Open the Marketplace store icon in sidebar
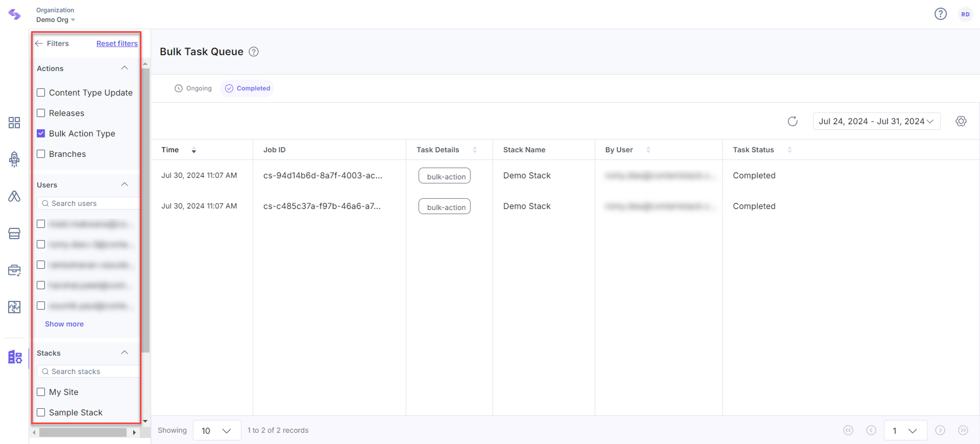The height and width of the screenshot is (444, 980). point(14,233)
